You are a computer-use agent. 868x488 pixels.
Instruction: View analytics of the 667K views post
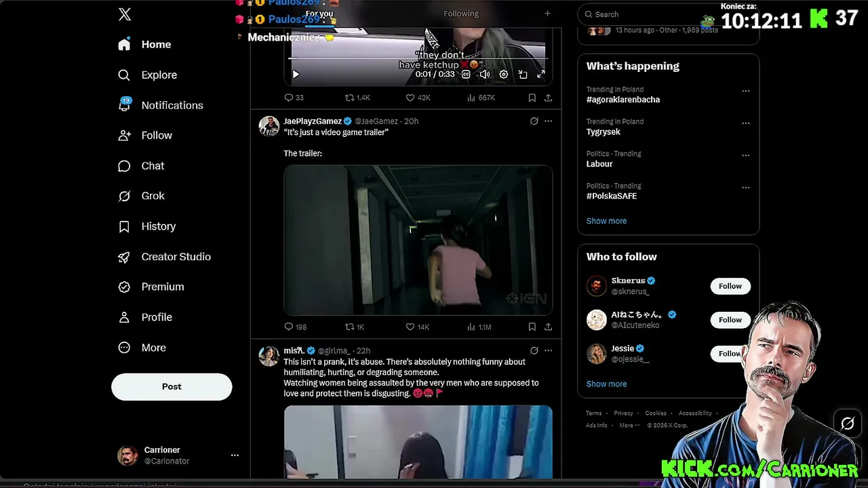(x=481, y=98)
